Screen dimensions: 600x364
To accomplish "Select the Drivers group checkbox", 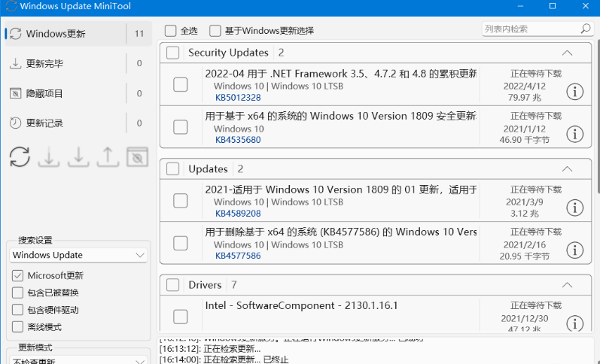I will point(173,285).
